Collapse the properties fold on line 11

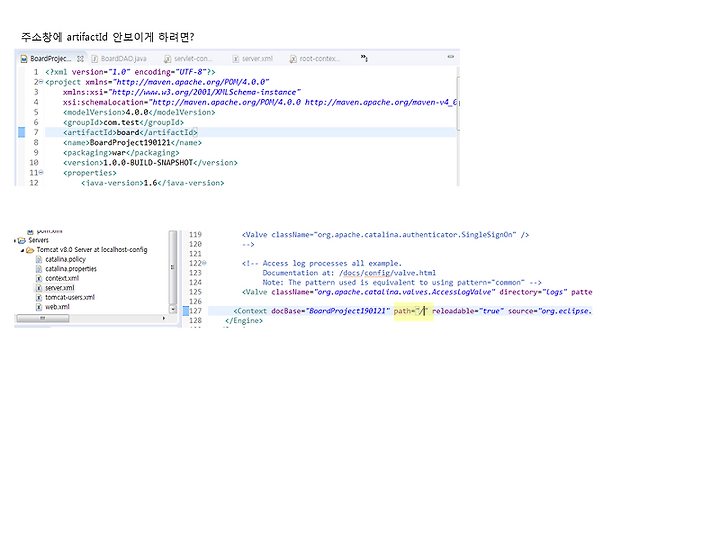coord(41,173)
